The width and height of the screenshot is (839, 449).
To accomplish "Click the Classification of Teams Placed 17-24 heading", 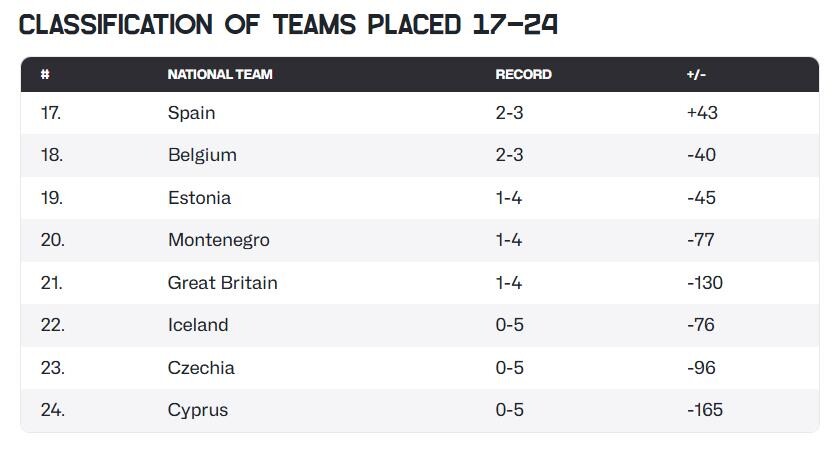I will (x=288, y=24).
